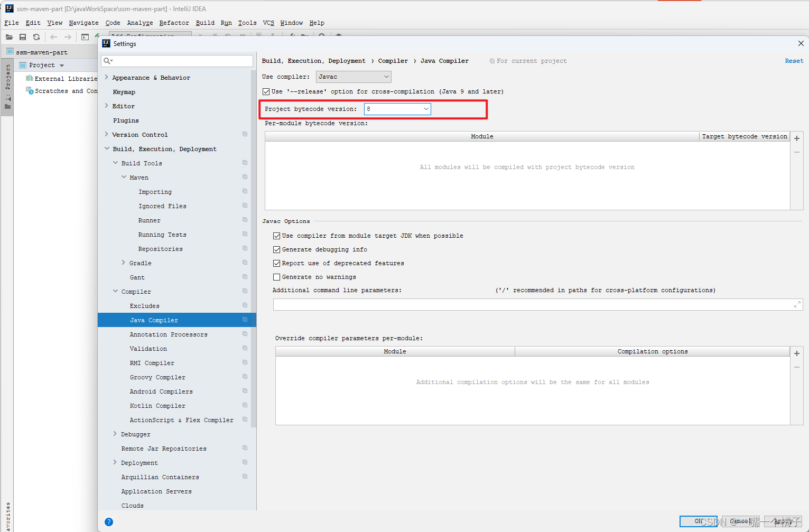The height and width of the screenshot is (532, 809).
Task: Click project-level icon beside Java Compiler
Action: [245, 320]
